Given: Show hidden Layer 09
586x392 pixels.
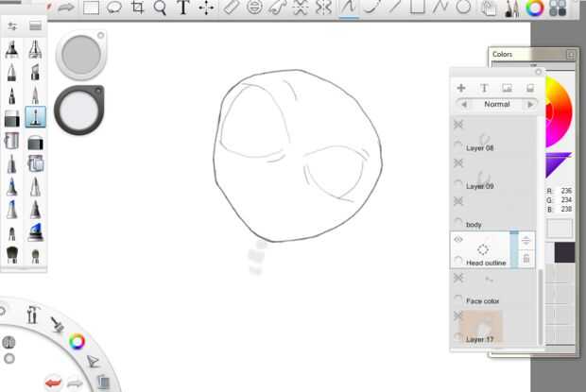Looking at the screenshot, I should pos(458,163).
